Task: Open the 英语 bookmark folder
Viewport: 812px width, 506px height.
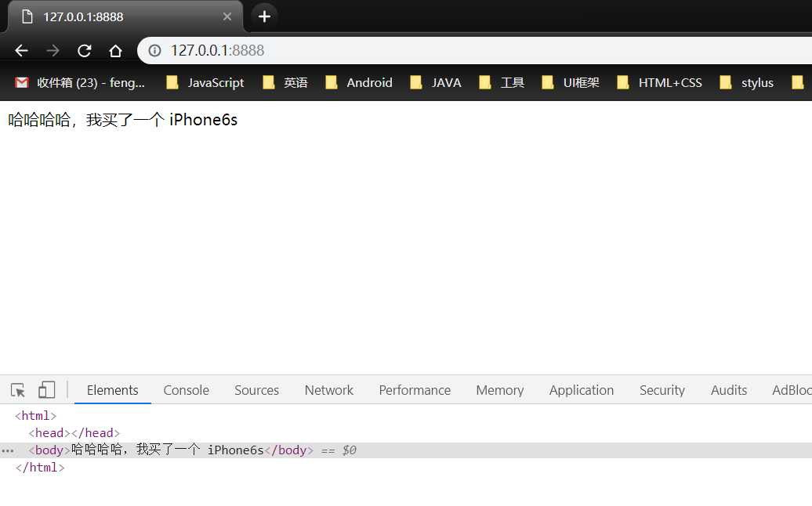Action: [x=285, y=83]
